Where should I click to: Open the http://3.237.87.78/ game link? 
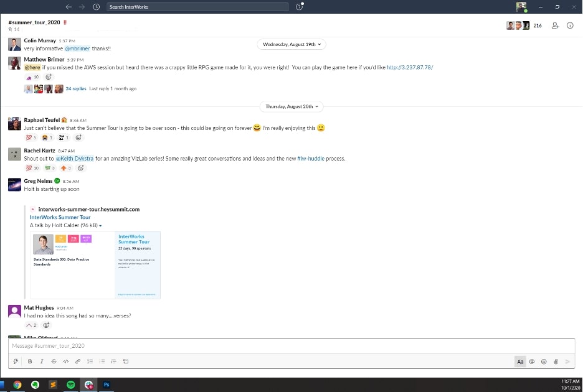[410, 67]
